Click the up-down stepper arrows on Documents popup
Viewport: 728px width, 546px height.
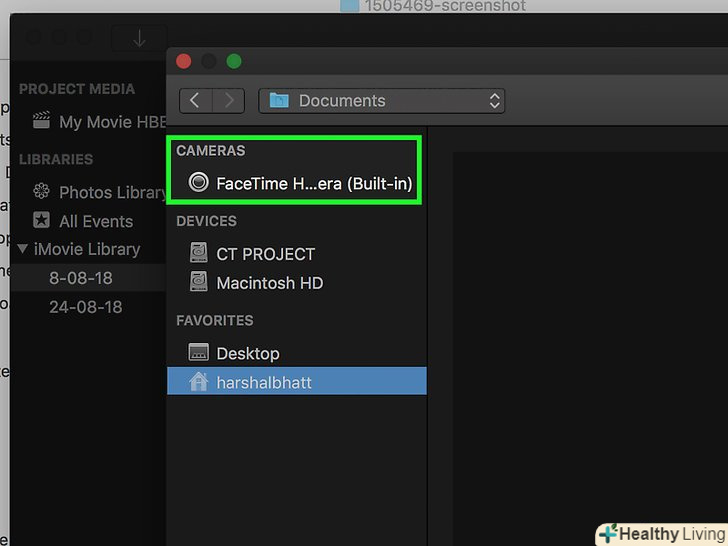coord(494,101)
